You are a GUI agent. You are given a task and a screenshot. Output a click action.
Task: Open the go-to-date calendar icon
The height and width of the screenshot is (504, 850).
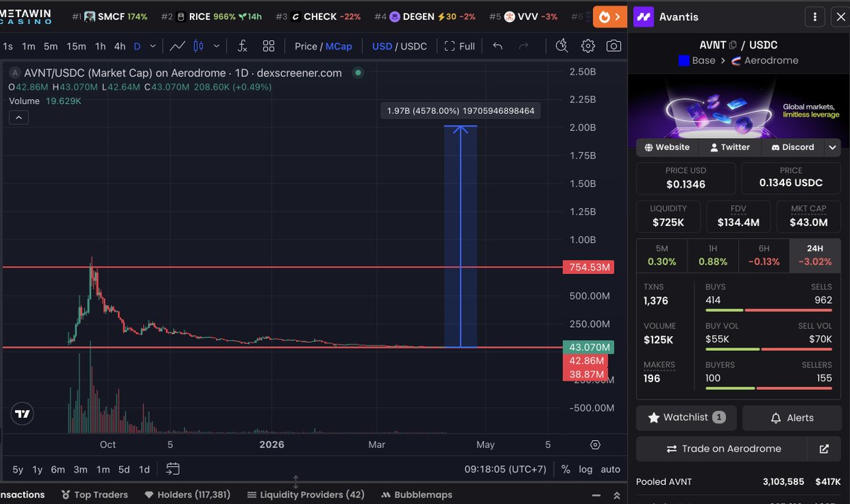(173, 469)
